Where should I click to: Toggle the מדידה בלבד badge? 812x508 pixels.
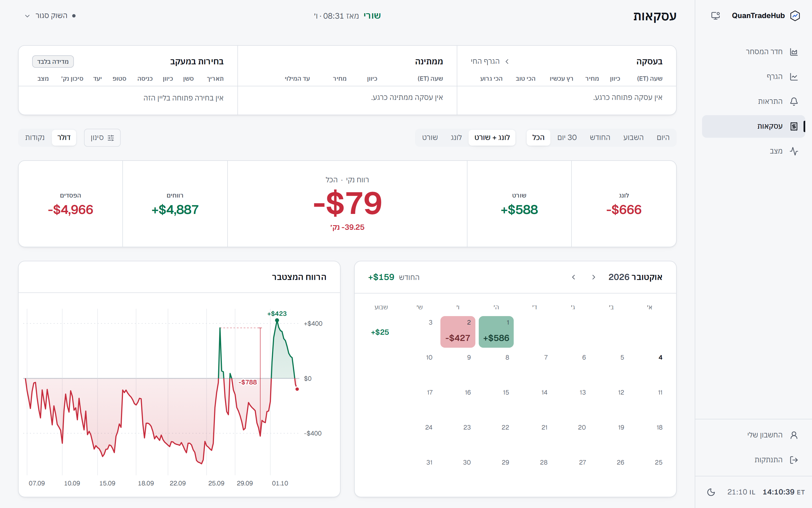point(53,62)
